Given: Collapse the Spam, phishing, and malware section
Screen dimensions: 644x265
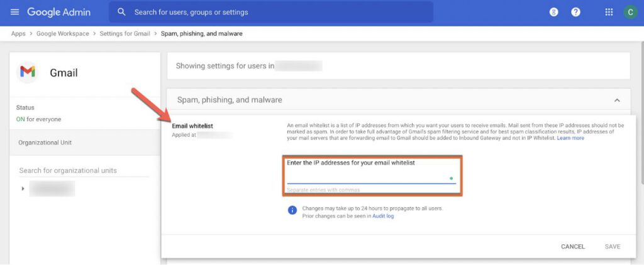Looking at the screenshot, I should click(x=617, y=100).
